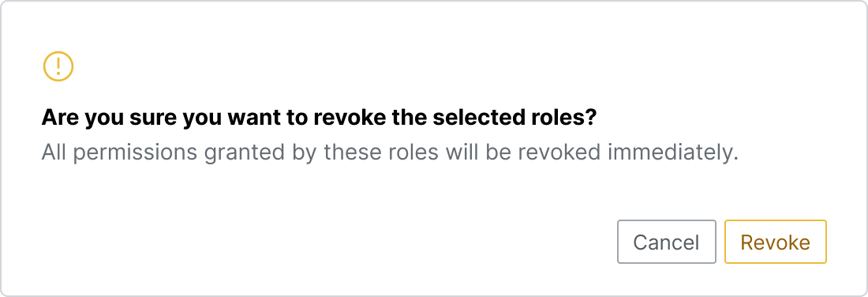Select the gray-outlined Cancel button
Image resolution: width=868 pixels, height=297 pixels.
click(667, 242)
